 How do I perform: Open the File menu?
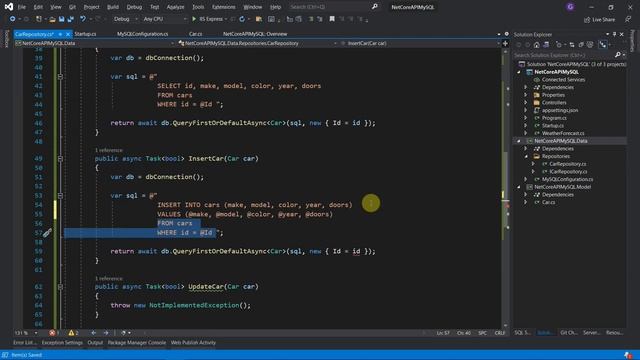tap(22, 7)
